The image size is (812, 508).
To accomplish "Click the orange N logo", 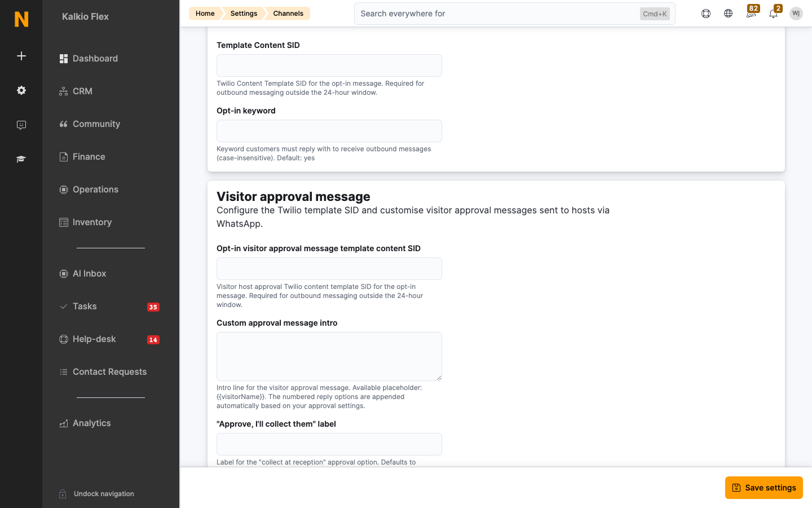I will (21, 19).
